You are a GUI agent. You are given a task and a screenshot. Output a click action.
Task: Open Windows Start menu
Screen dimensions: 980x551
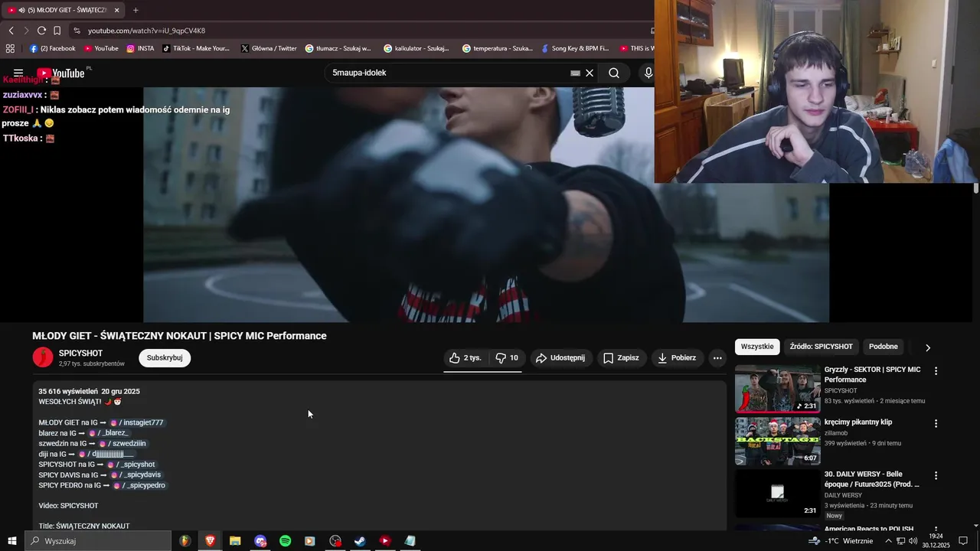click(11, 541)
